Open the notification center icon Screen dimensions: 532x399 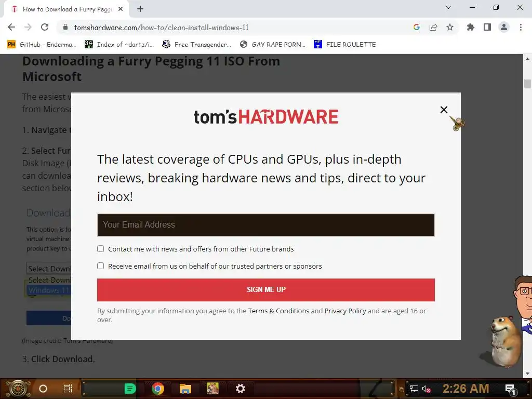510,389
